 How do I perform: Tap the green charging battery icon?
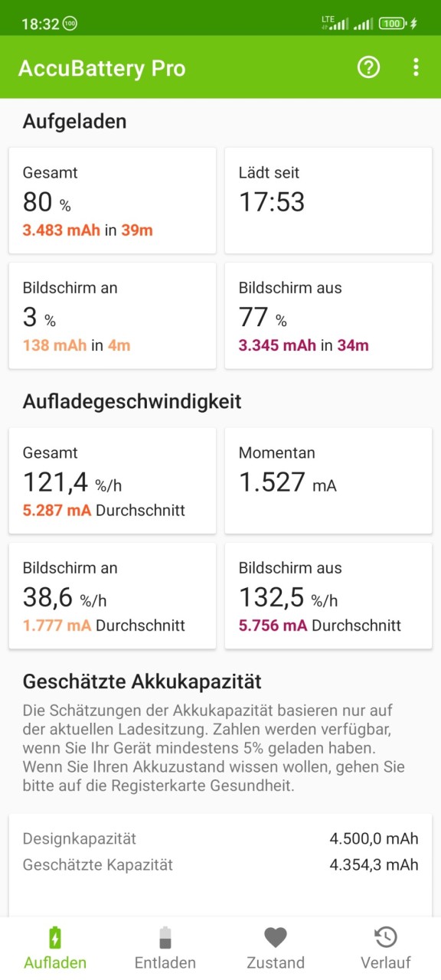[x=55, y=937]
